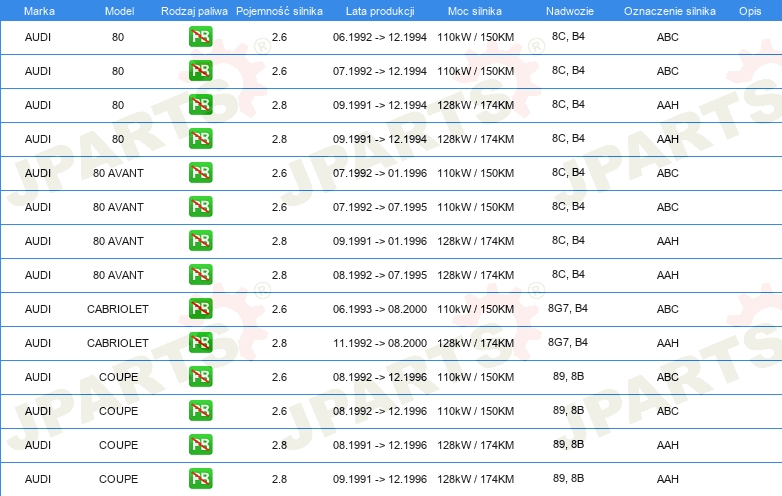The height and width of the screenshot is (496, 782).
Task: Select petrol icon in CABRIOLET 2.8 row
Action: click(200, 343)
